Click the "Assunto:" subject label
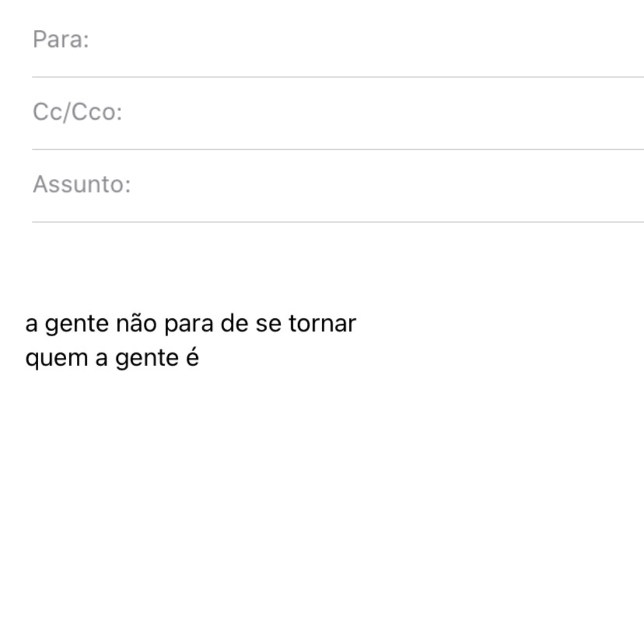This screenshot has height=644, width=644. [81, 184]
